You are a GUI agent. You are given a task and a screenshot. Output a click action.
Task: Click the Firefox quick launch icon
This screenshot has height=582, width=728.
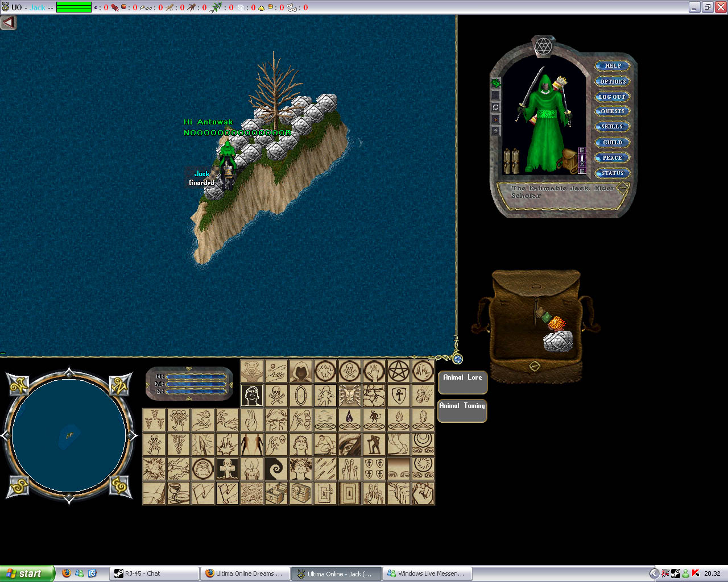pyautogui.click(x=66, y=573)
